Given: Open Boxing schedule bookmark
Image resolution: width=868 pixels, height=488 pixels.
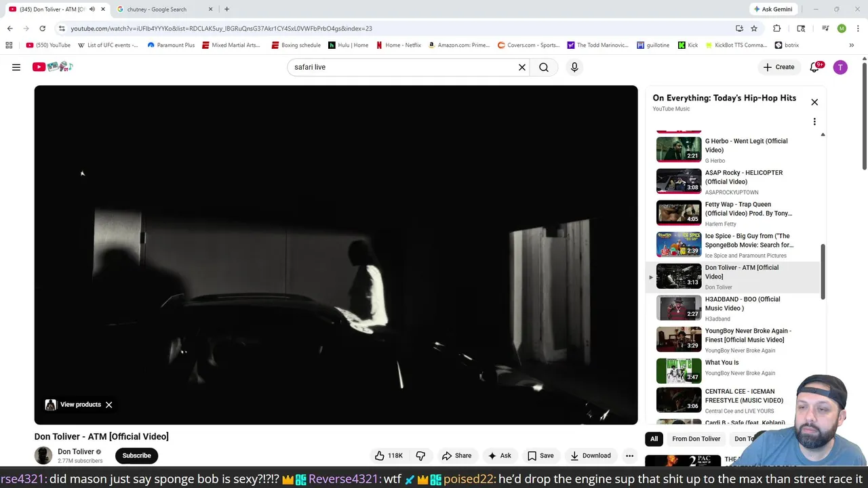Looking at the screenshot, I should (296, 45).
